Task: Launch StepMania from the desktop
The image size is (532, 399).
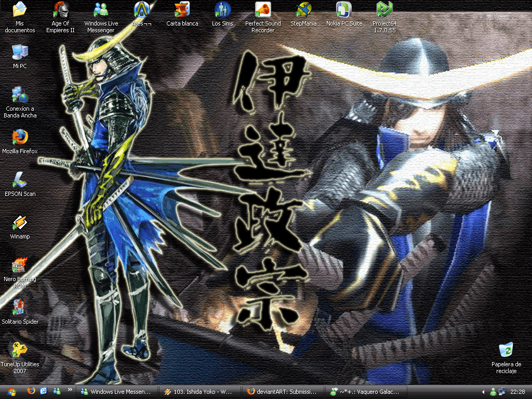Action: click(x=303, y=11)
